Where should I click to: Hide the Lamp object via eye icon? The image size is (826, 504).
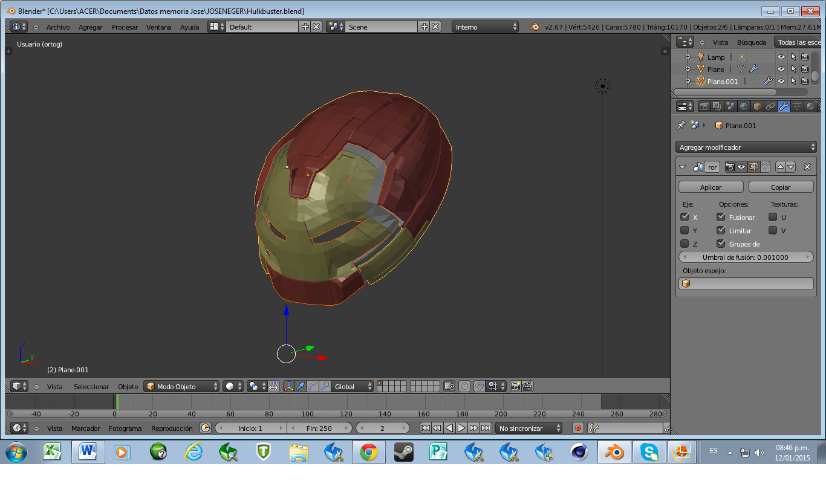point(781,57)
